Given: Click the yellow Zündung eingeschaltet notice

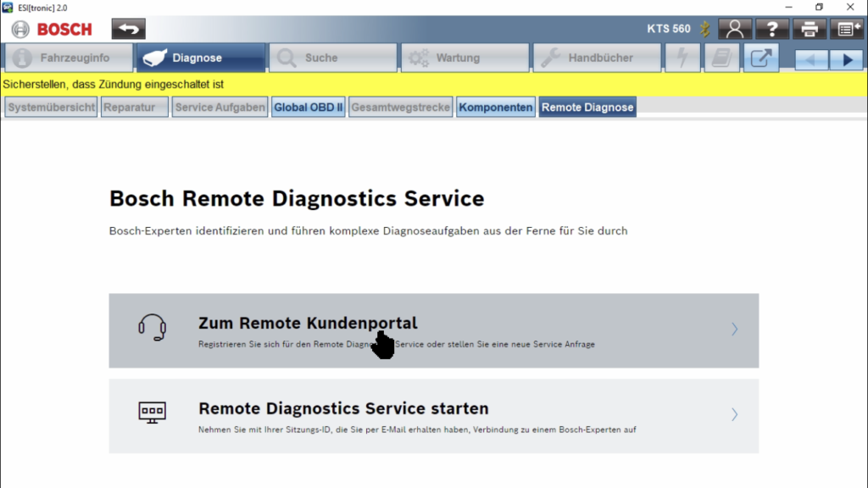Looking at the screenshot, I should pyautogui.click(x=433, y=84).
